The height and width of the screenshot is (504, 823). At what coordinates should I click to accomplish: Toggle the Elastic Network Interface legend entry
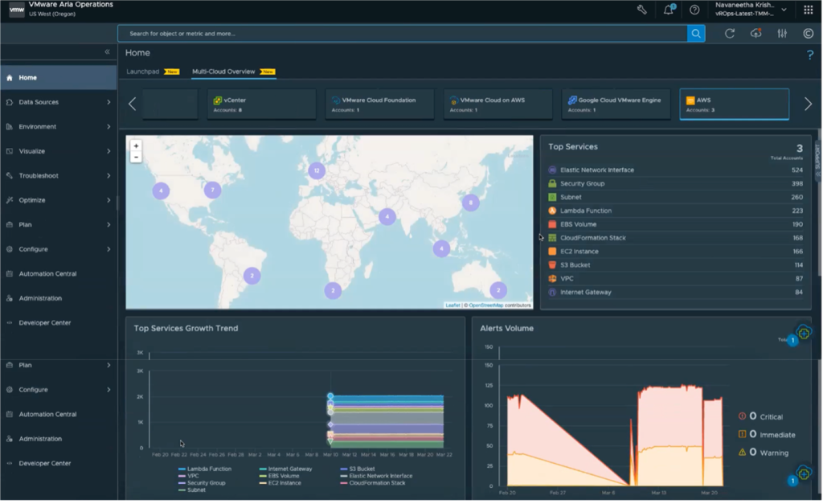click(x=376, y=476)
